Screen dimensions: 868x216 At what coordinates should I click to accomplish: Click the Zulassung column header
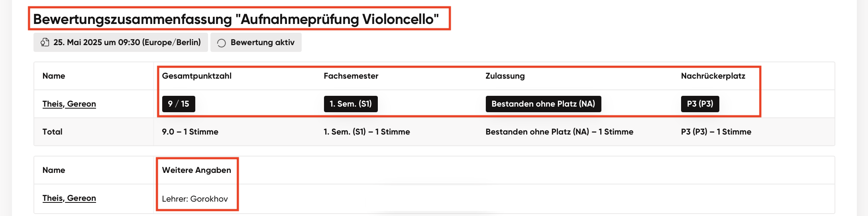(x=505, y=76)
